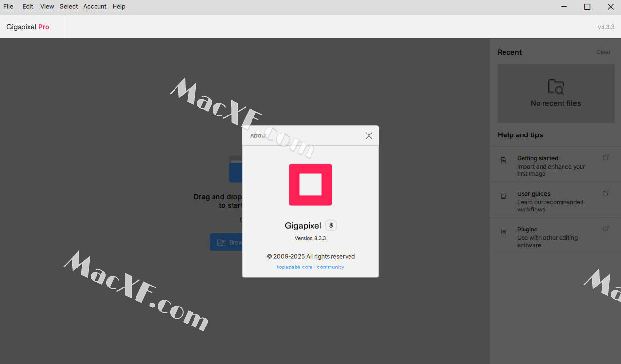
Task: Open the Edit menu
Action: (28, 6)
